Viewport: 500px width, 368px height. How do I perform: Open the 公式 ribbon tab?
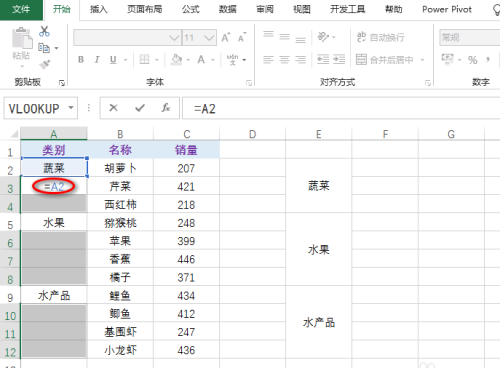coord(191,9)
